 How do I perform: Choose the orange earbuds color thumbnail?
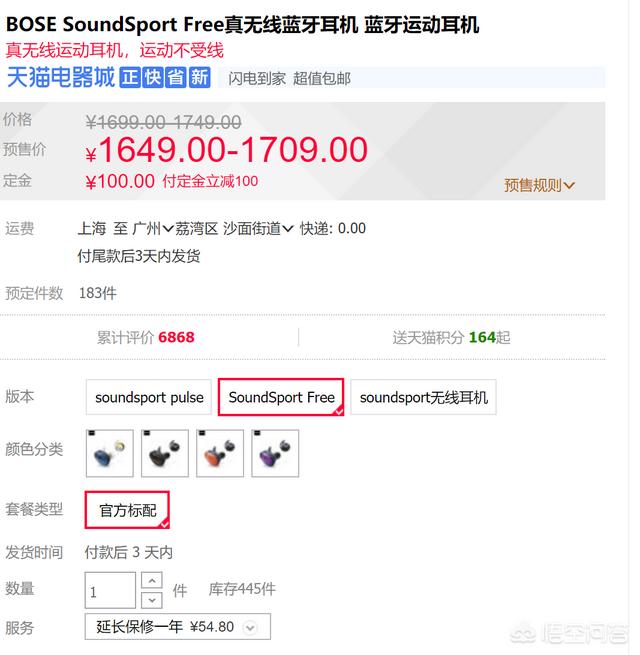click(x=220, y=453)
